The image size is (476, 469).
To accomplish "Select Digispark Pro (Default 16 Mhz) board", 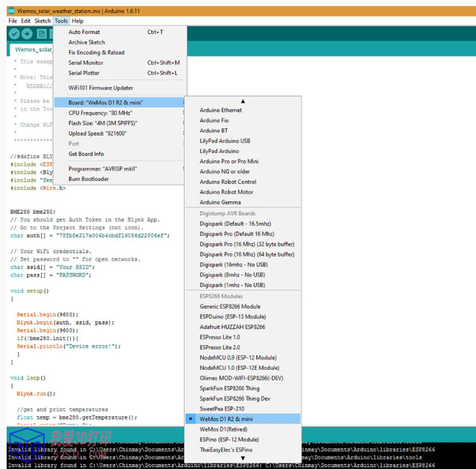I will [x=243, y=234].
